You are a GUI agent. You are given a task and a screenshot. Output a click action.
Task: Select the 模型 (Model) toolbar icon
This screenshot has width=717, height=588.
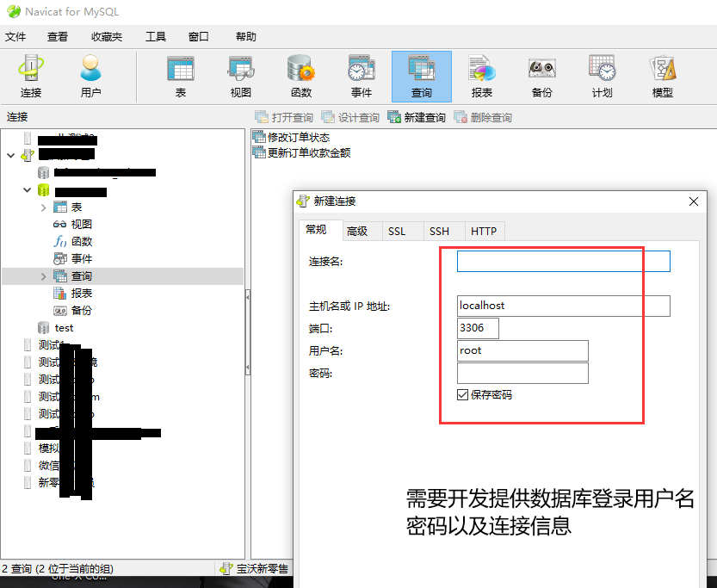(662, 77)
